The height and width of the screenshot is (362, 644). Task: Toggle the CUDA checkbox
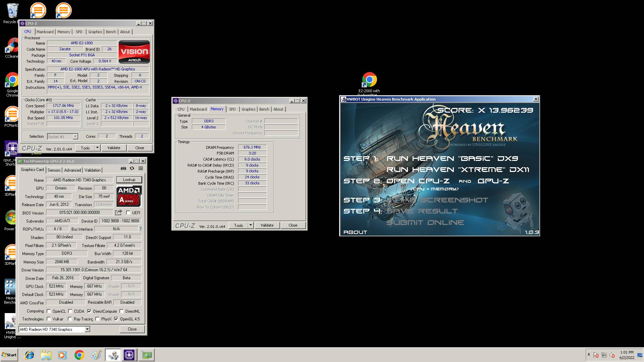70,311
